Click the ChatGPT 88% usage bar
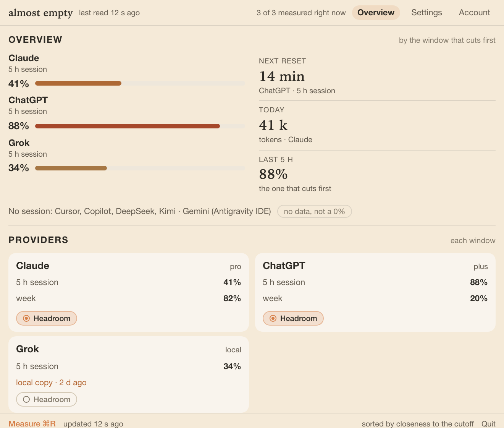Viewport: 504px width, 428px height. (140, 126)
